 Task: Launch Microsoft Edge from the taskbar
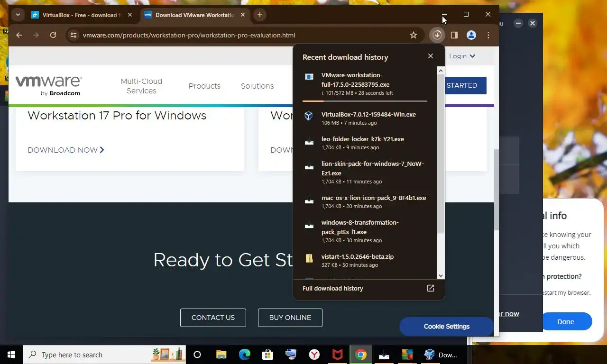[244, 355]
